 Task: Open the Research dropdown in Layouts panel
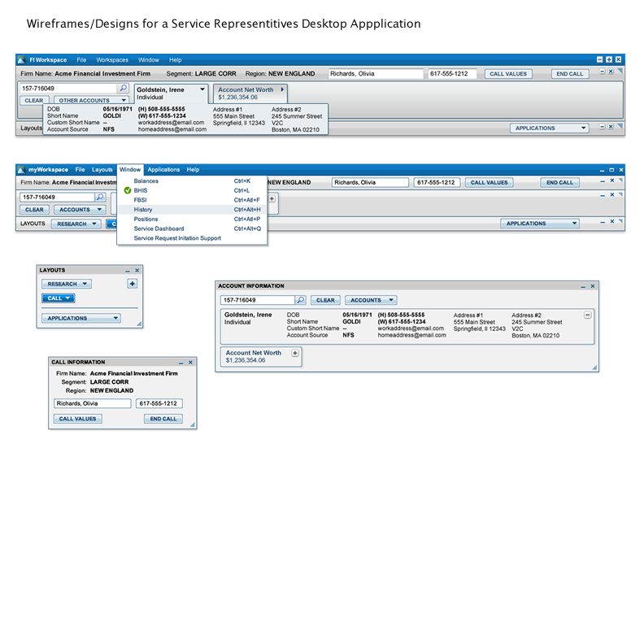coord(67,284)
